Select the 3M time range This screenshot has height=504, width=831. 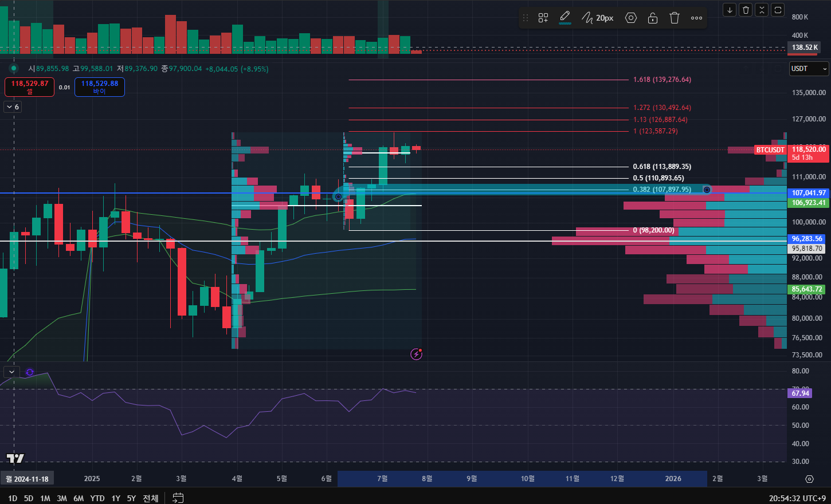62,498
